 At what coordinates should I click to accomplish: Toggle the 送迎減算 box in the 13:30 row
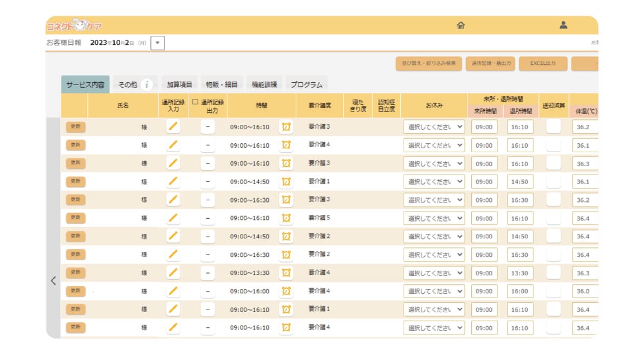click(x=553, y=273)
